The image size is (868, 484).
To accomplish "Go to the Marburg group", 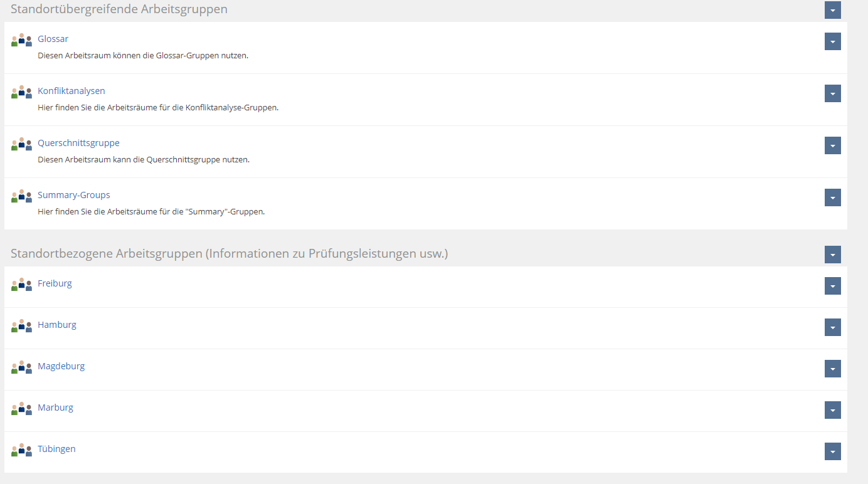I will [55, 408].
